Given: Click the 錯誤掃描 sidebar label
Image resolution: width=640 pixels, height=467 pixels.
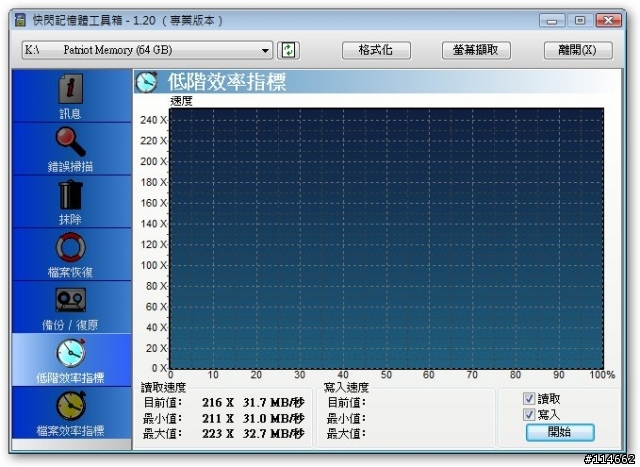Looking at the screenshot, I should [70, 166].
